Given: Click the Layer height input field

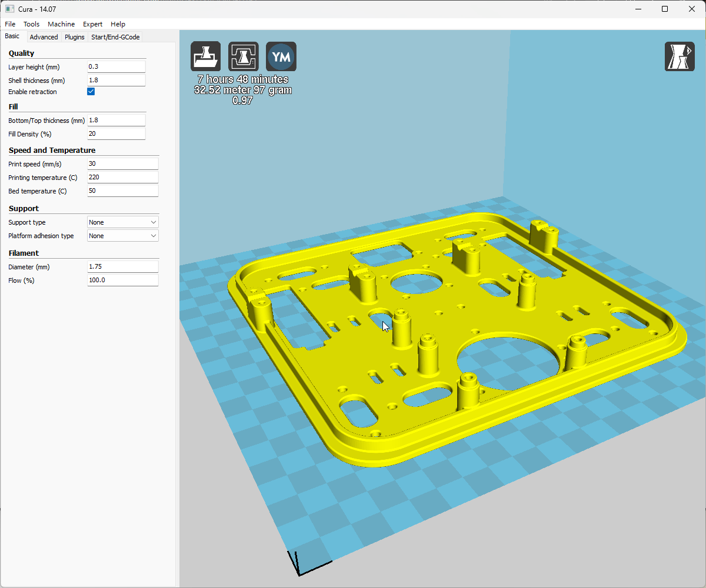Looking at the screenshot, I should coord(116,67).
